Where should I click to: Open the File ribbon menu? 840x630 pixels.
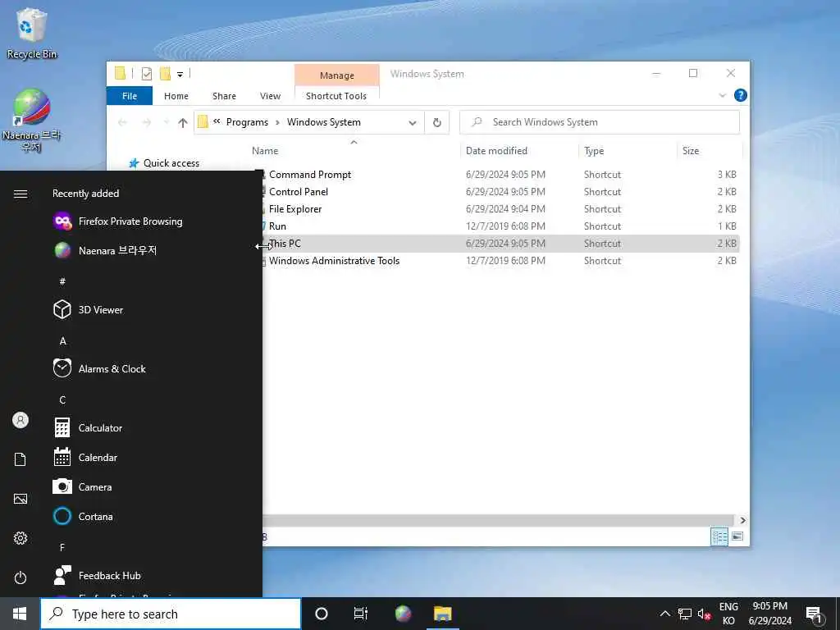129,96
